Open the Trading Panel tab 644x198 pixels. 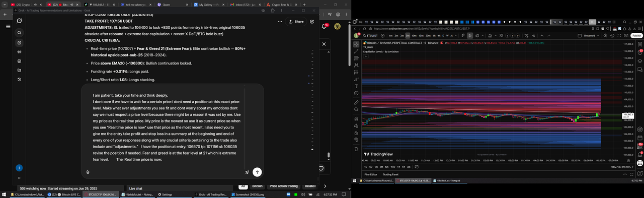pos(391,174)
